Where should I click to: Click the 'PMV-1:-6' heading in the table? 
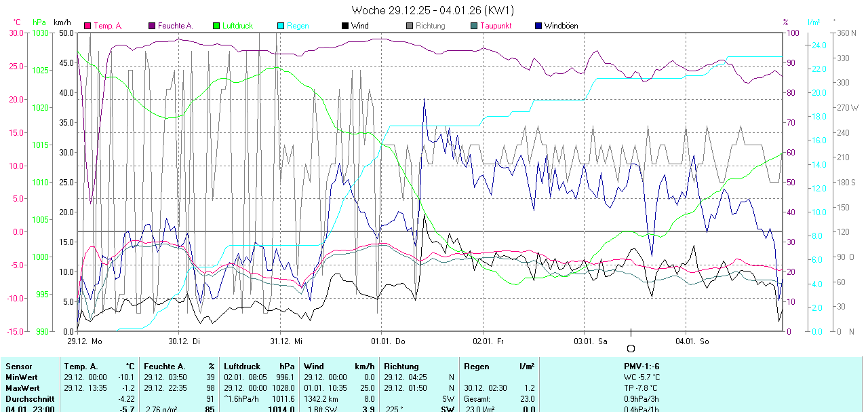[x=642, y=367]
